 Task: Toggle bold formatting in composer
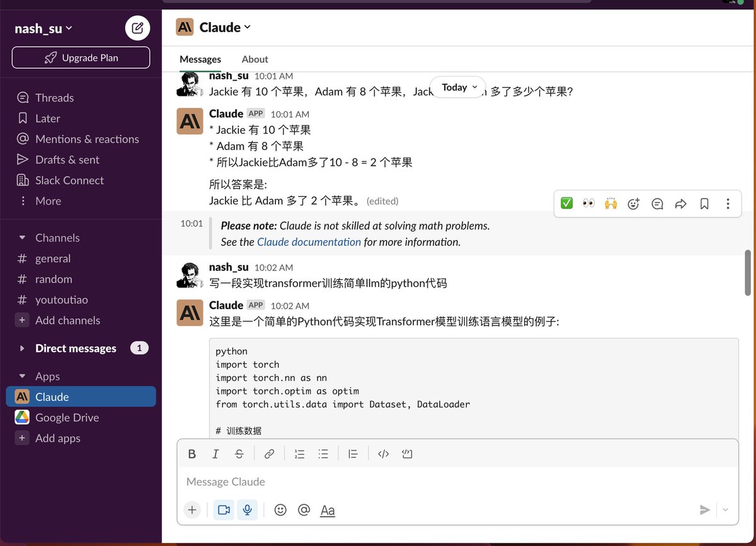click(x=192, y=454)
